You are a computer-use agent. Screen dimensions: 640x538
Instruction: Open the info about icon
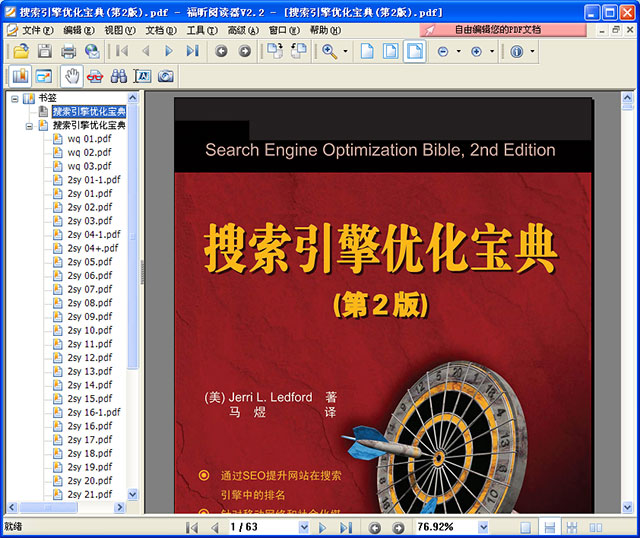pos(517,51)
